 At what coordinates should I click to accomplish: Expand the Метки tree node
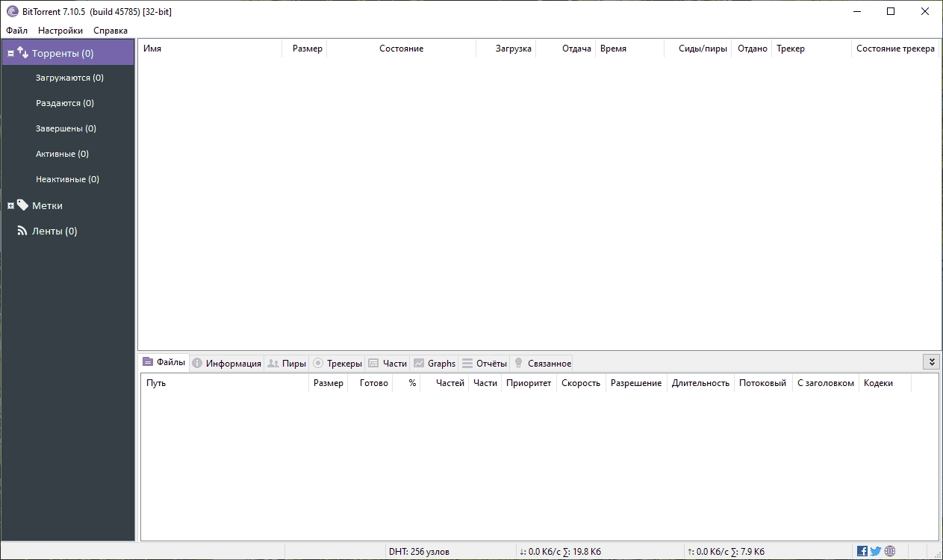coord(10,205)
